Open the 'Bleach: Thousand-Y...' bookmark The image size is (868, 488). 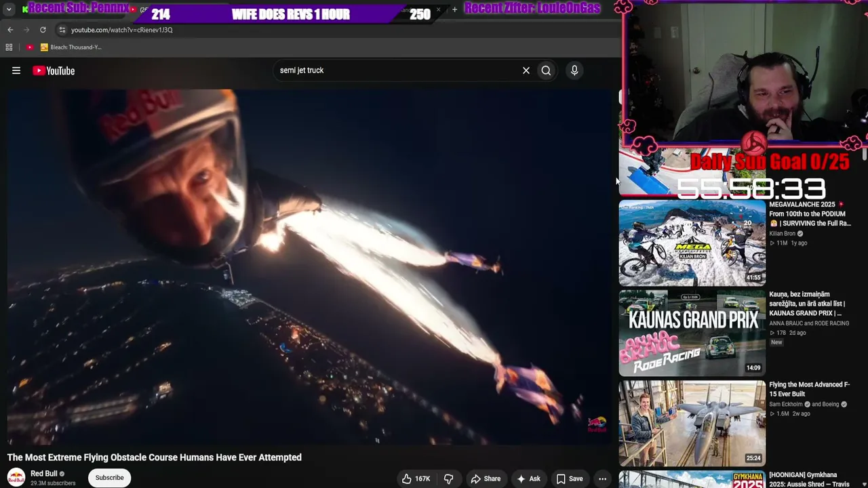71,47
